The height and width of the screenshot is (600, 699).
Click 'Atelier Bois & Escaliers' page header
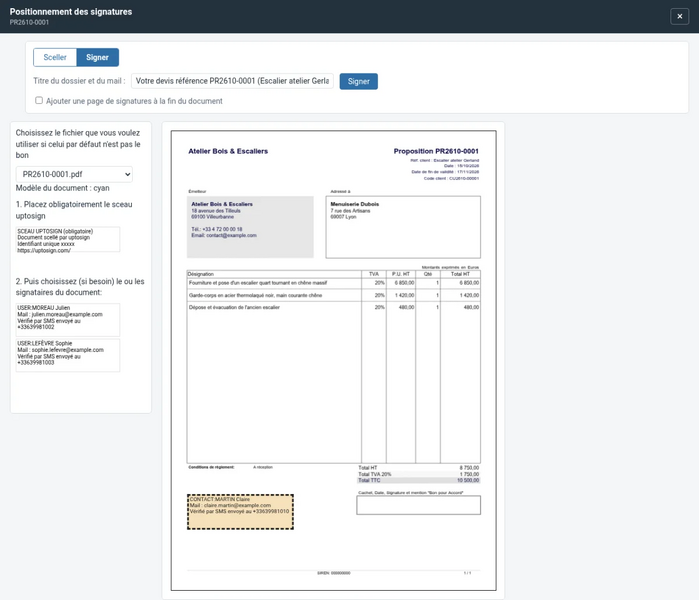coord(228,151)
